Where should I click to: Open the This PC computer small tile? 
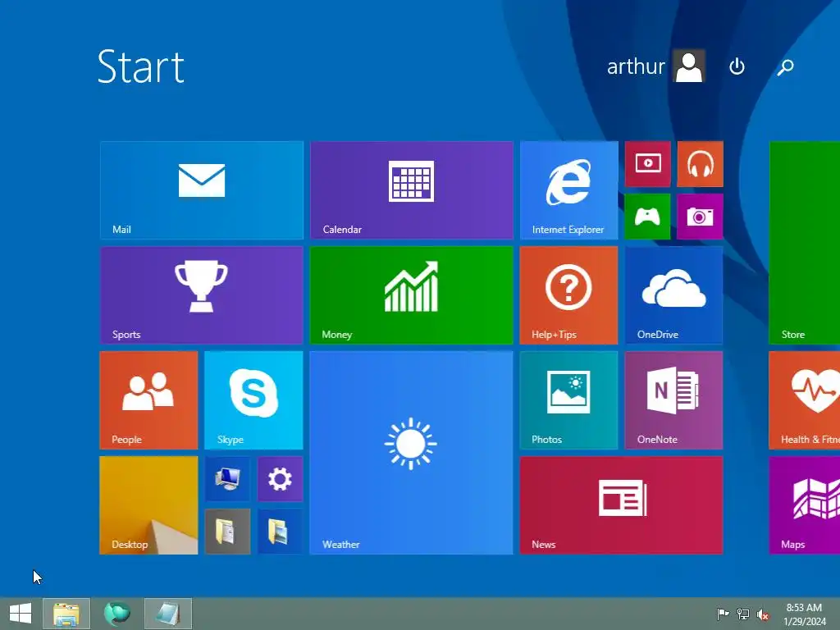[x=228, y=479]
